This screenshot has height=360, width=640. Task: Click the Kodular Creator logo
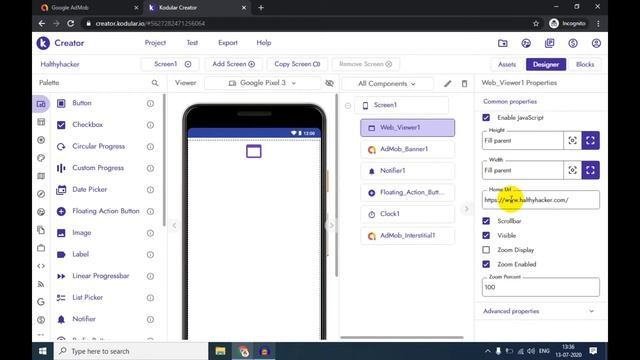coord(60,43)
